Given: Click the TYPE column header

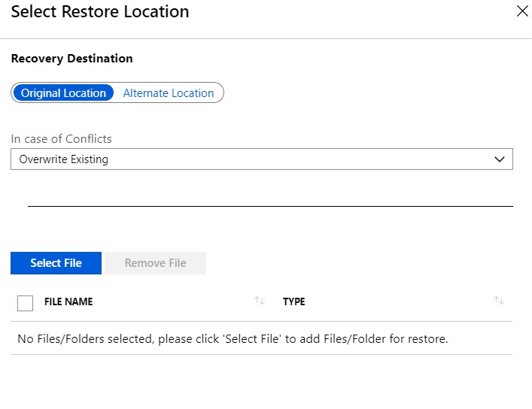Looking at the screenshot, I should (293, 301).
